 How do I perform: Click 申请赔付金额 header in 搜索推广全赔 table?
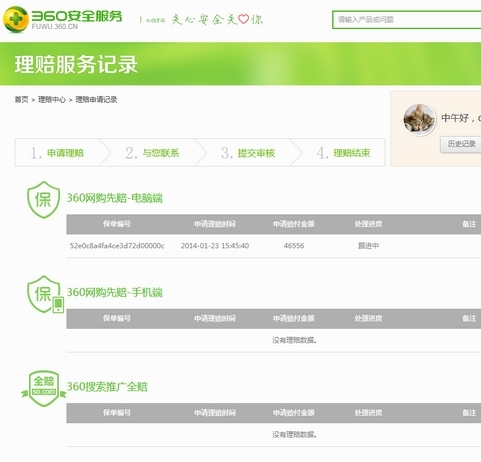click(x=294, y=413)
